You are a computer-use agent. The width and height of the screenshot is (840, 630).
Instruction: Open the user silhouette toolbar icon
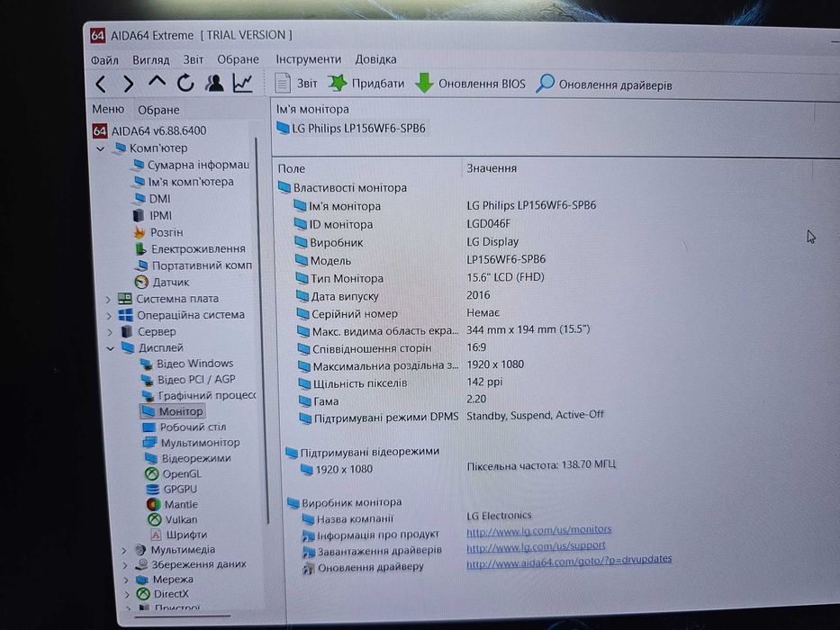coord(214,83)
